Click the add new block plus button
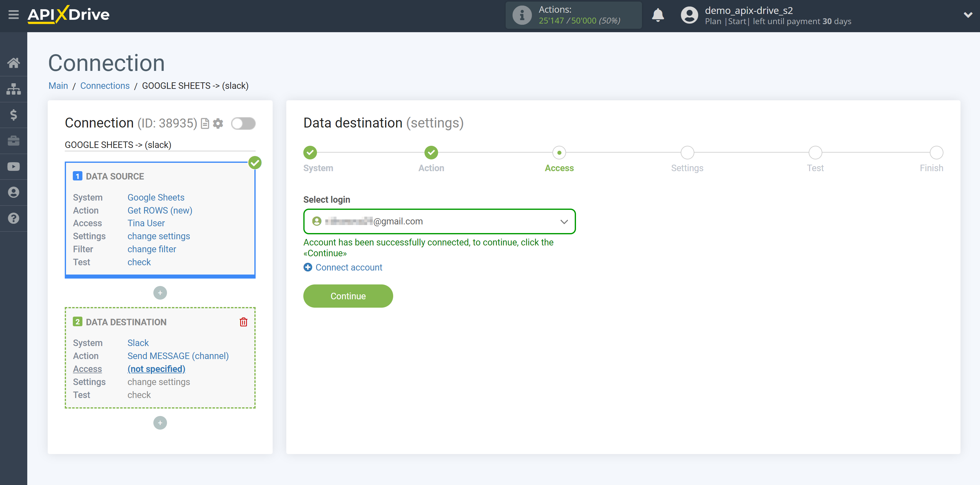Viewport: 980px width, 485px height. point(160,422)
